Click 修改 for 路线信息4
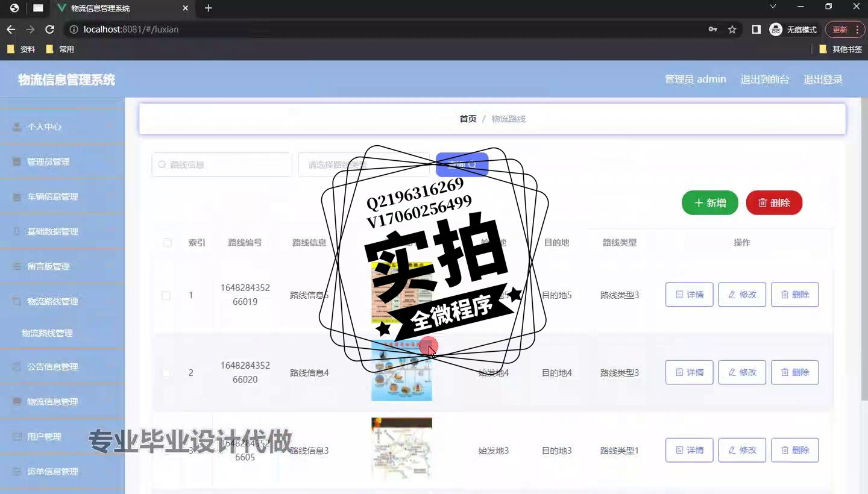 click(742, 372)
